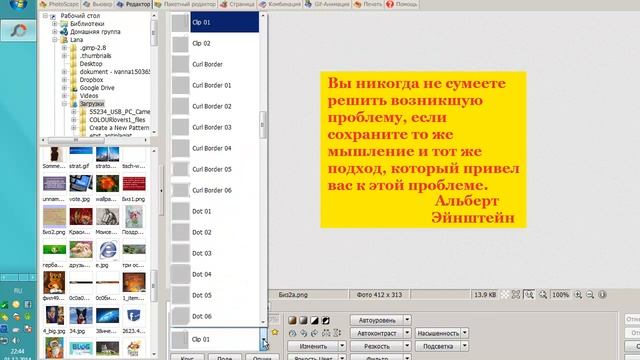Click the yellow star favorites icon
Screen dimensions: 640x360
click(275, 332)
